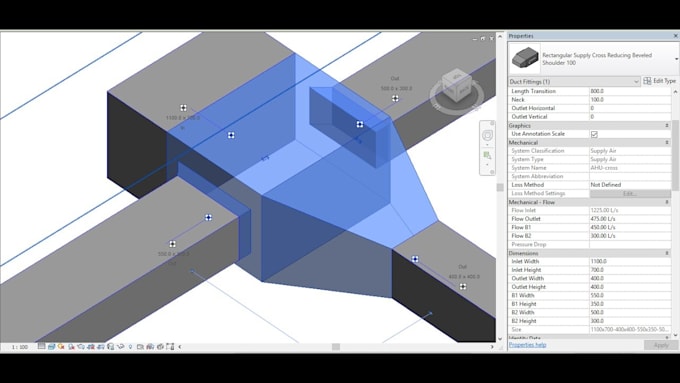This screenshot has width=680, height=383.
Task: Click the Flow Inlet value 1225.00 L/s
Action: [x=630, y=210]
